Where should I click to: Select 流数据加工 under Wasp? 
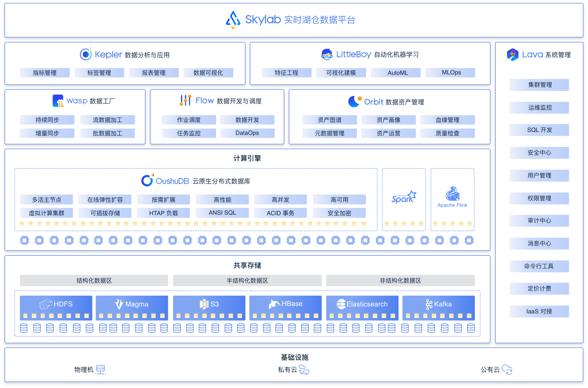(108, 120)
